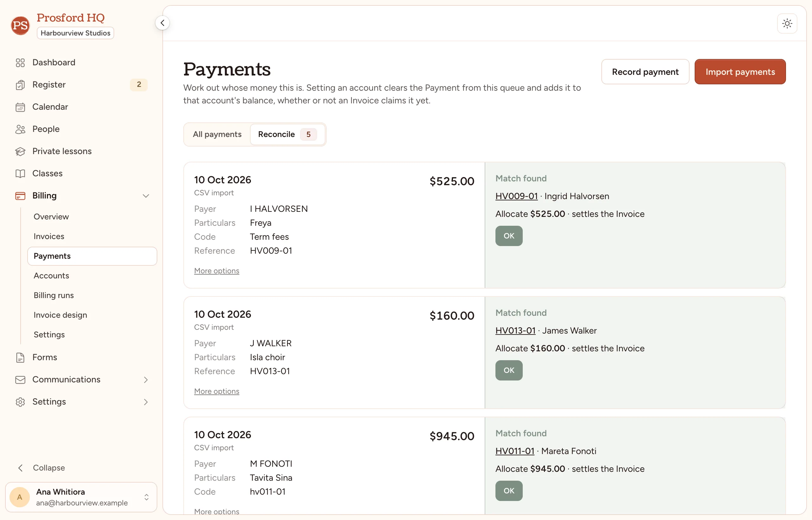Click the $945.00 amount
Image resolution: width=812 pixels, height=520 pixels.
452,436
